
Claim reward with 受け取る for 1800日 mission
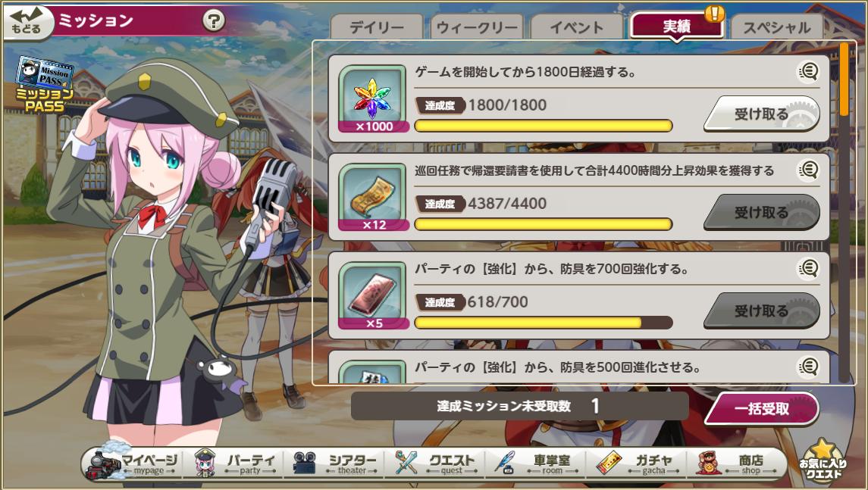click(x=761, y=114)
